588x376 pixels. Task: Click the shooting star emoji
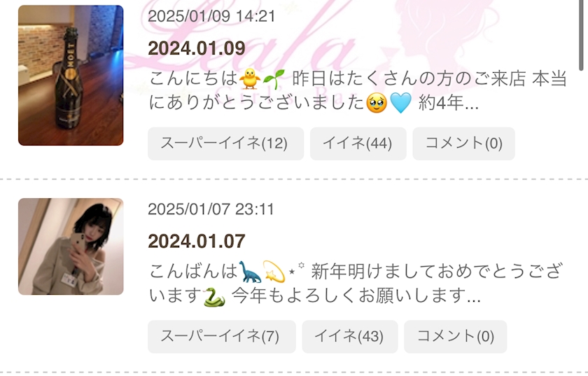click(x=274, y=272)
